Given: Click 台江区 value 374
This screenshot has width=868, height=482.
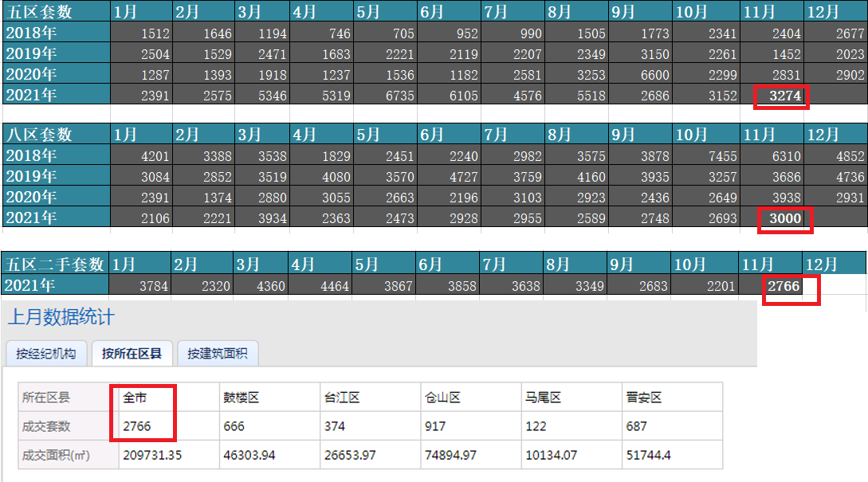Looking at the screenshot, I should 334,426.
